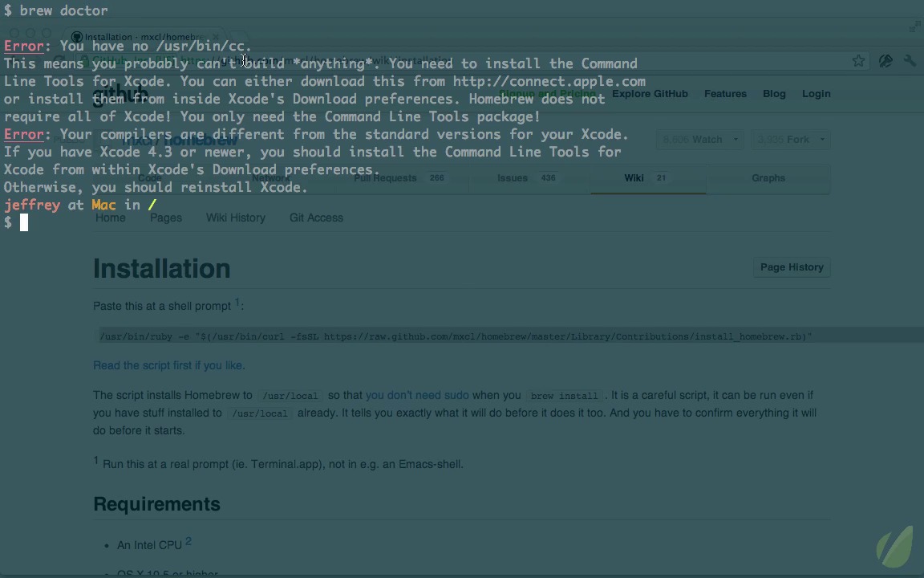Click footnote 1 after 'shell prompt'
The height and width of the screenshot is (578, 924).
(x=237, y=302)
